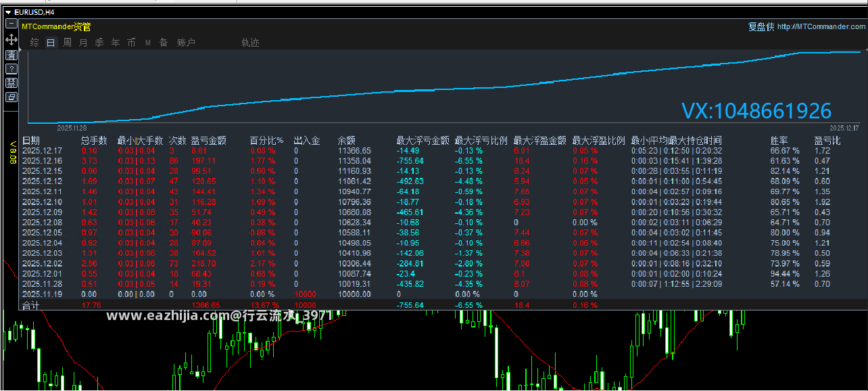
Task: Click the V8.08 version label
Action: [11, 152]
